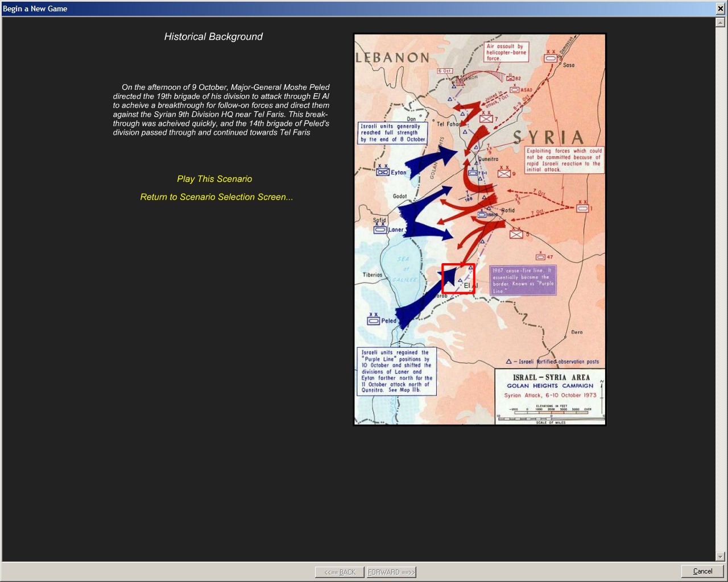
Task: Click the scrollbar down arrow
Action: tap(720, 556)
